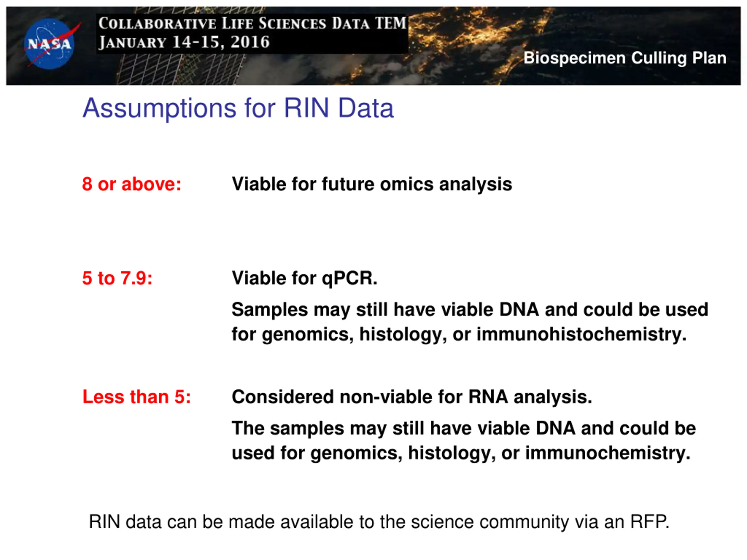Click Viable for future omics analysis text

pyautogui.click(x=372, y=185)
